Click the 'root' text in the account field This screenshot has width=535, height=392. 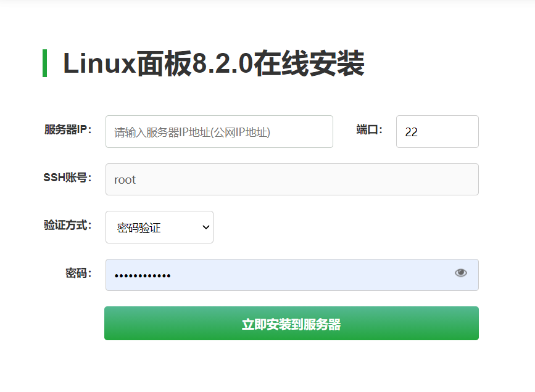click(x=125, y=180)
